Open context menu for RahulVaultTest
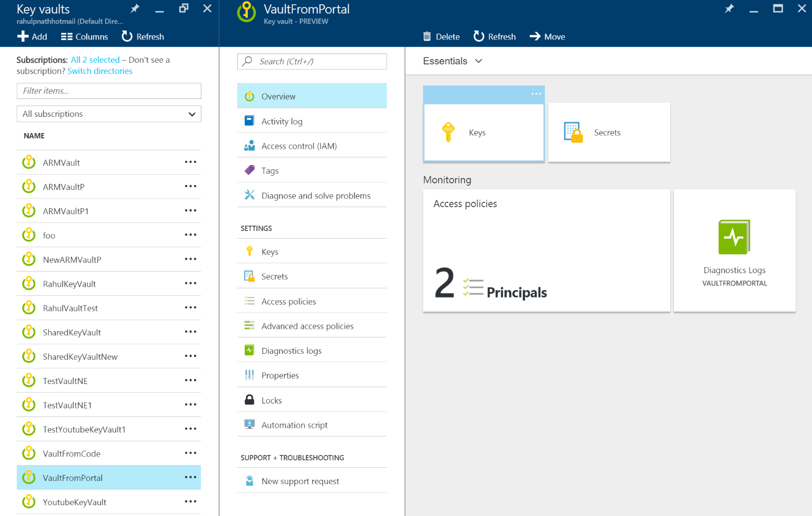This screenshot has width=812, height=516. tap(191, 308)
